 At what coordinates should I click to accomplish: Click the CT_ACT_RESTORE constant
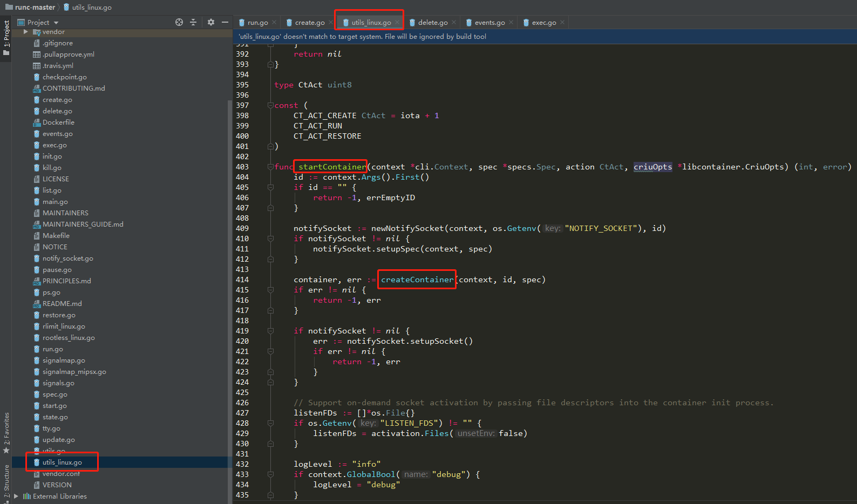[x=327, y=136]
